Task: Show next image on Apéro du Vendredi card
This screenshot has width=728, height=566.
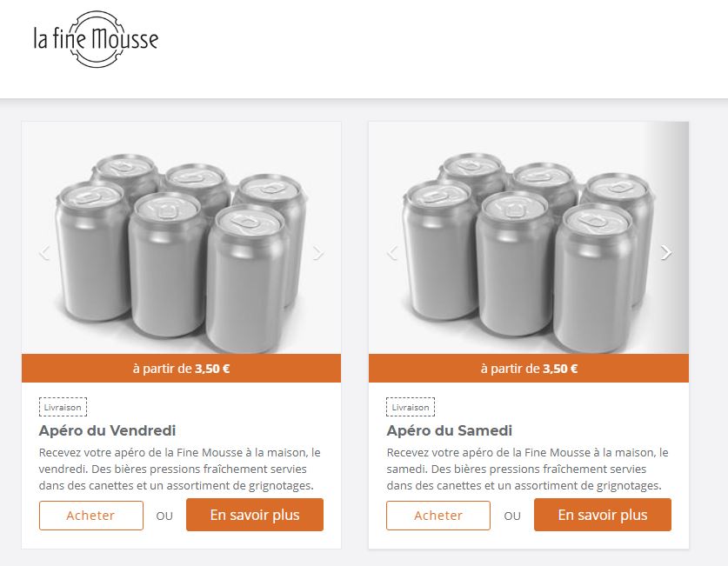Action: (x=318, y=253)
